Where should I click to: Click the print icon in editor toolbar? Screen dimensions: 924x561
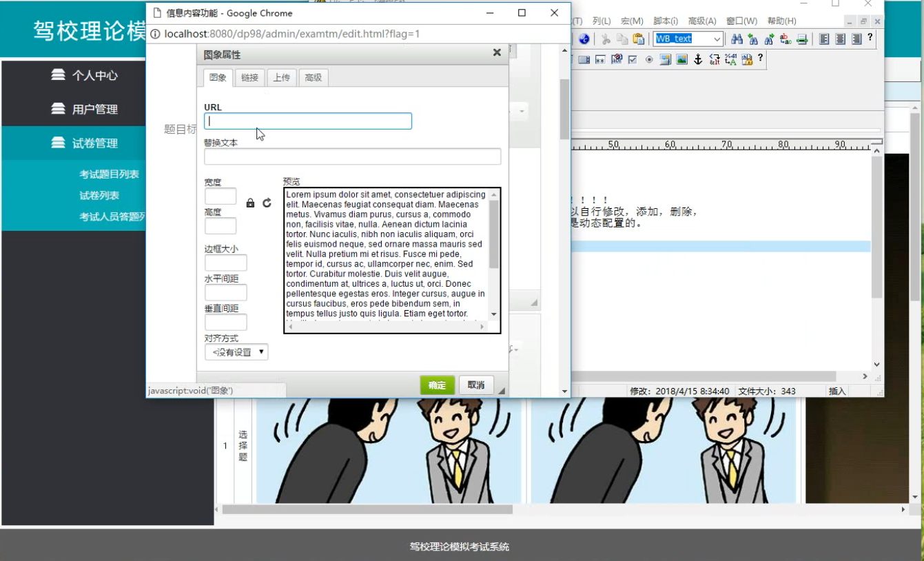pyautogui.click(x=801, y=39)
